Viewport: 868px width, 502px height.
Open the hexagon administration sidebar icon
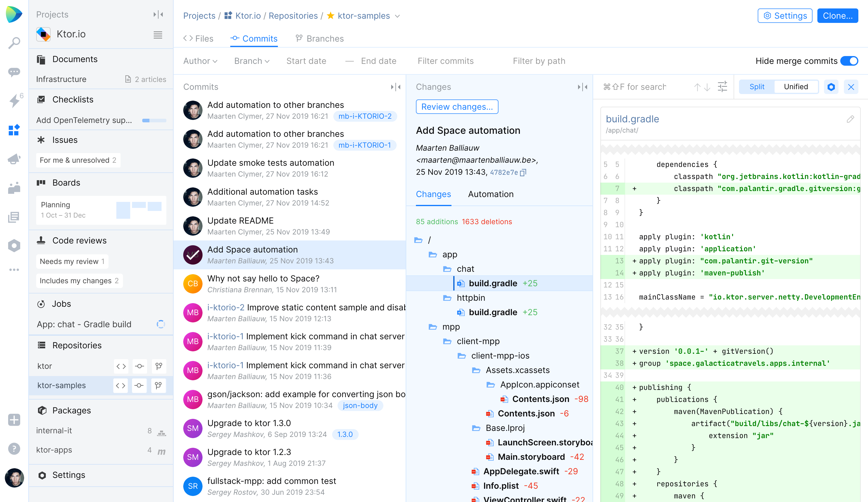14,246
